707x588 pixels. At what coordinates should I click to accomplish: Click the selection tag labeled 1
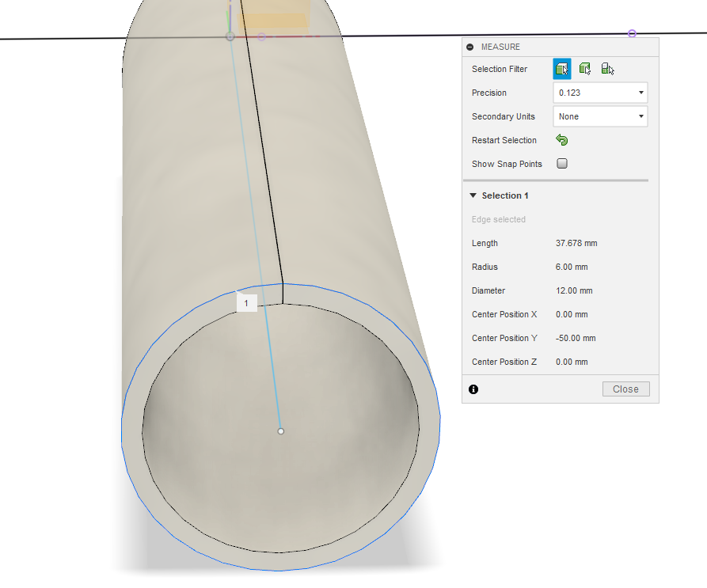[246, 302]
